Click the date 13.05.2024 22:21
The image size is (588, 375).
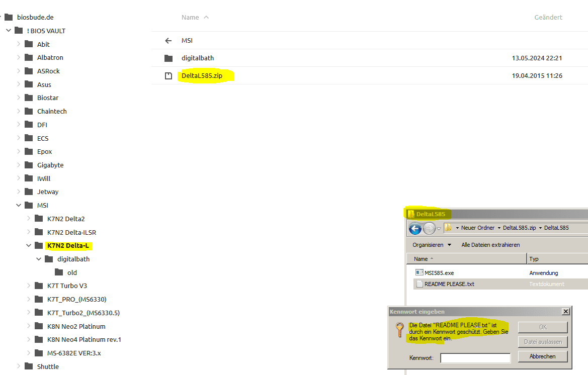point(537,58)
